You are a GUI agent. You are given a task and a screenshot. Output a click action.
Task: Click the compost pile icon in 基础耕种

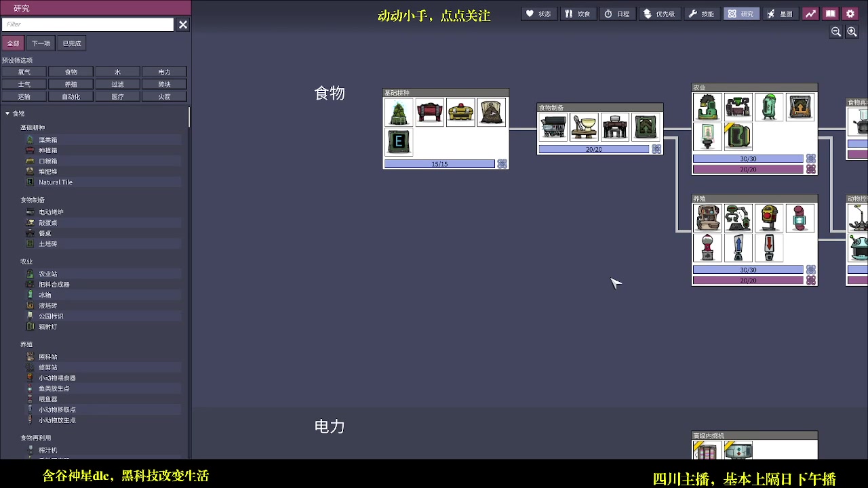(492, 113)
